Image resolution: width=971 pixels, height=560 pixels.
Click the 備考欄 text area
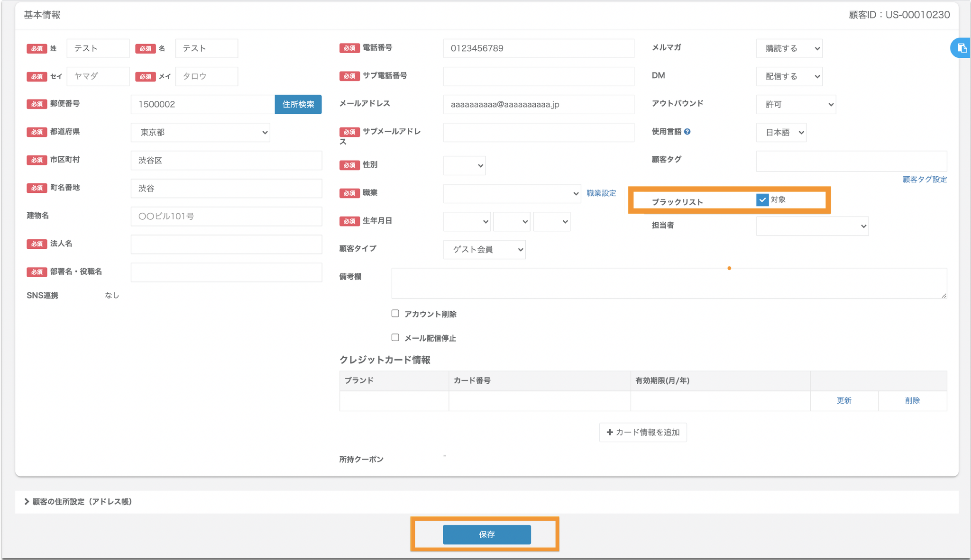(669, 283)
